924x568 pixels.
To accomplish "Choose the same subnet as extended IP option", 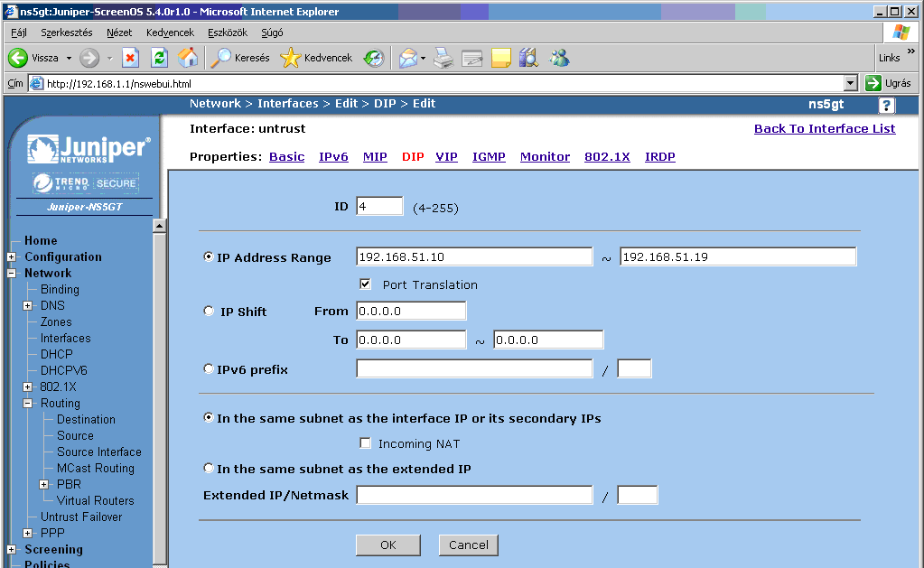I will 210,469.
